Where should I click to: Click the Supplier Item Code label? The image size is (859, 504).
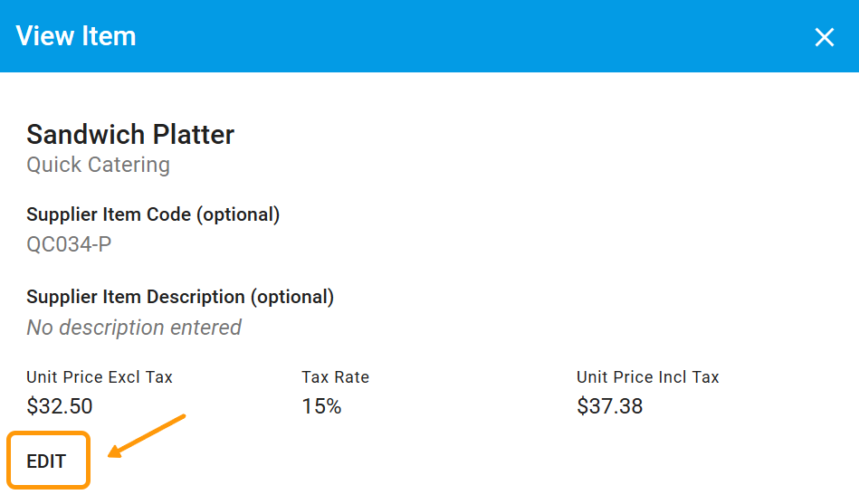[x=109, y=214]
